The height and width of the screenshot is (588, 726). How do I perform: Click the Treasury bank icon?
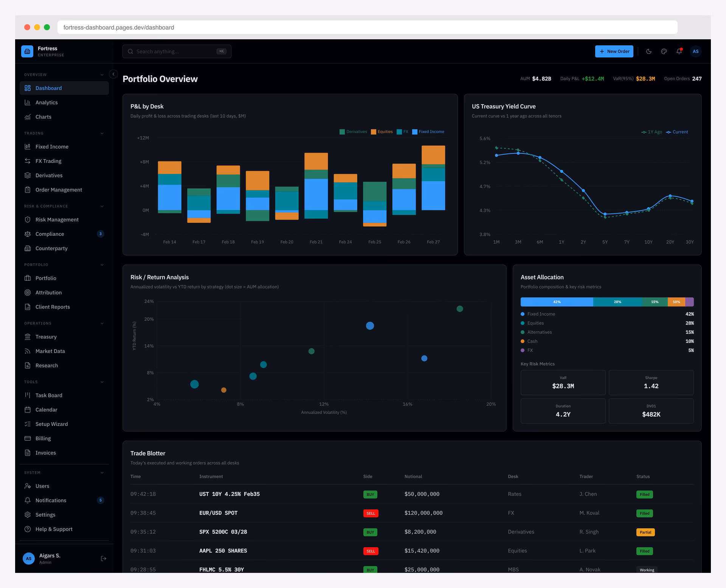pyautogui.click(x=28, y=337)
